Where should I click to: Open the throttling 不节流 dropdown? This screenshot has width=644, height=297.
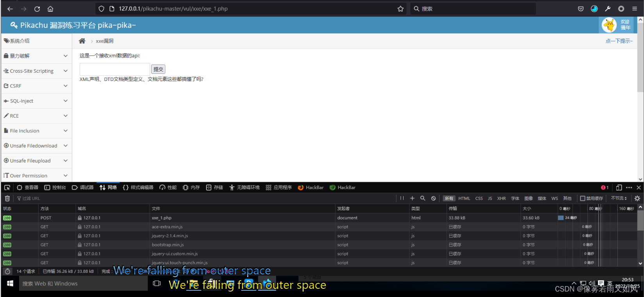click(619, 199)
